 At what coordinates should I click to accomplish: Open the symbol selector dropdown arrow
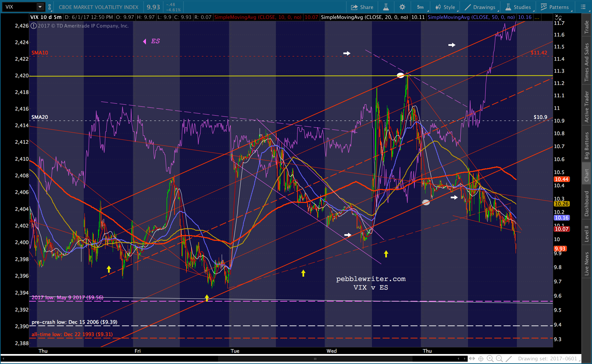(x=40, y=7)
